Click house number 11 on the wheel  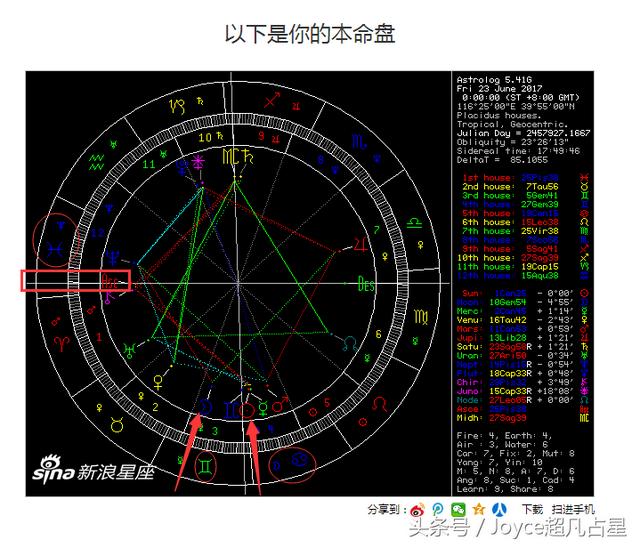pos(149,164)
